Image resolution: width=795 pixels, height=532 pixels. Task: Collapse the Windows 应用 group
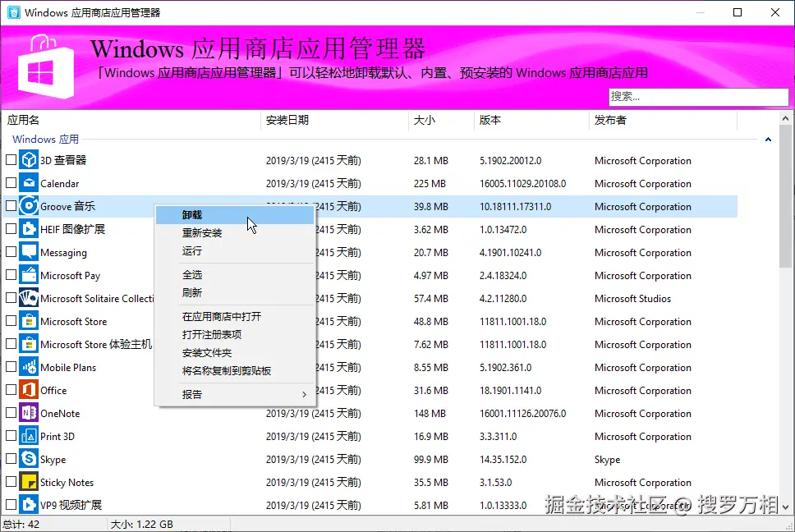tap(768, 140)
